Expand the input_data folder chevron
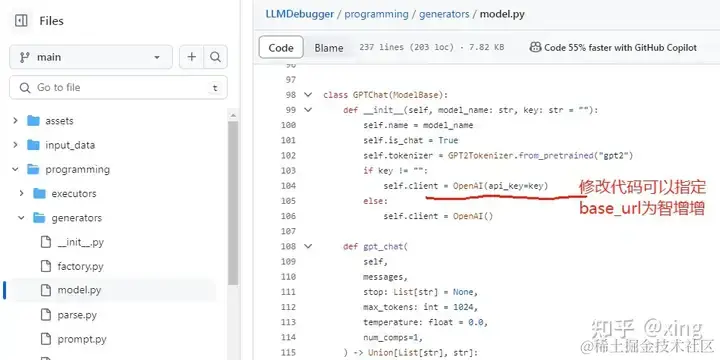 click(15, 145)
